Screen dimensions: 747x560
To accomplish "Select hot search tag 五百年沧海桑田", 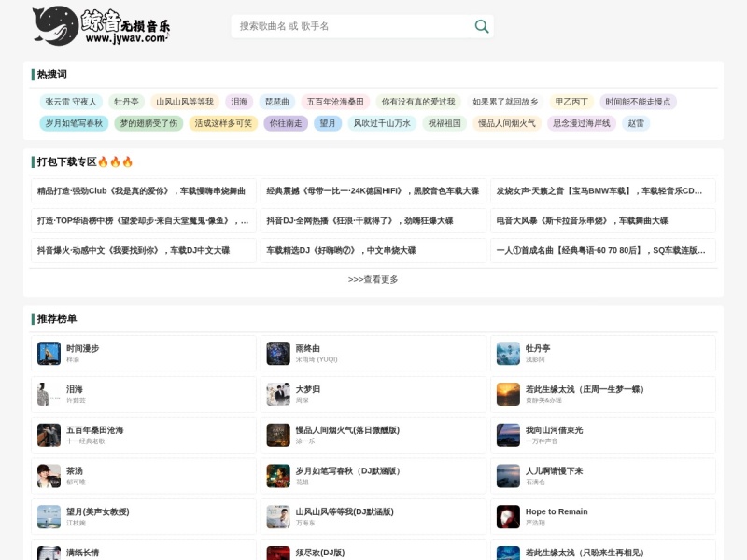I will (x=335, y=102).
